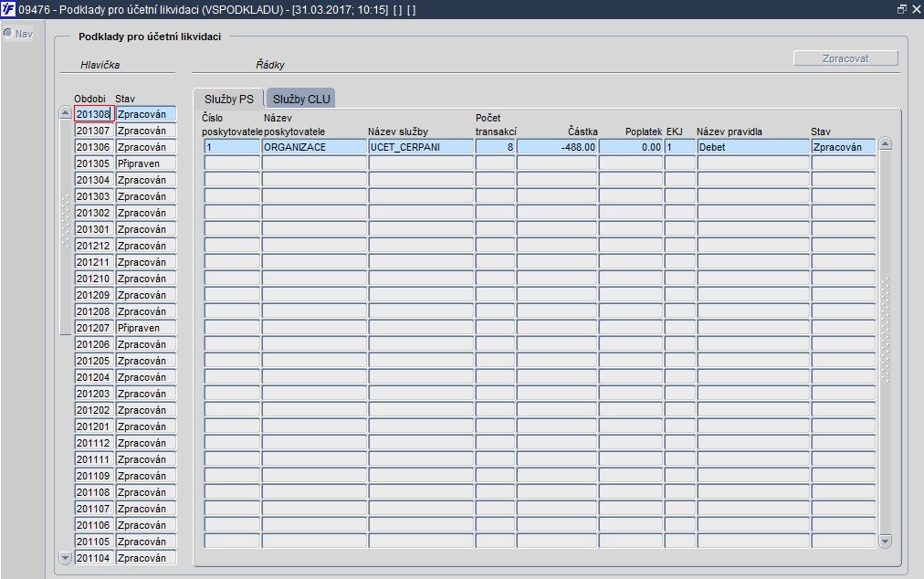Click the ORGANIZACE provider name field
The width and height of the screenshot is (924, 579).
point(314,147)
